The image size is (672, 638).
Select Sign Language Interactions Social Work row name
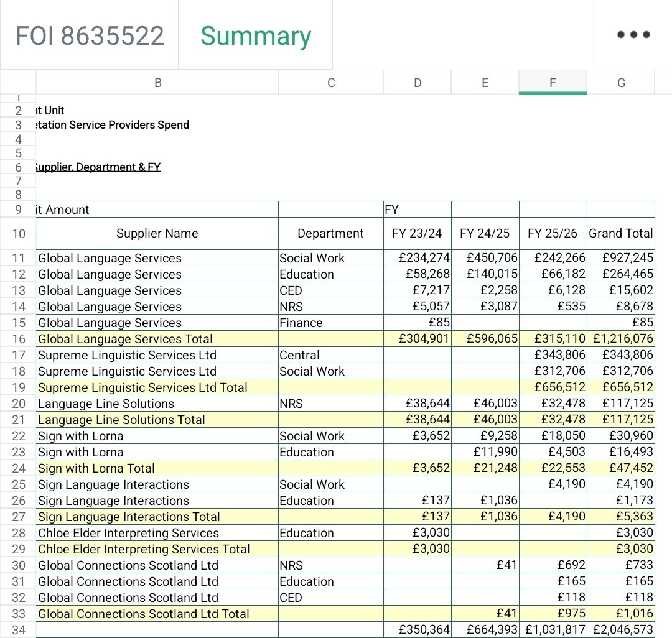click(x=157, y=484)
